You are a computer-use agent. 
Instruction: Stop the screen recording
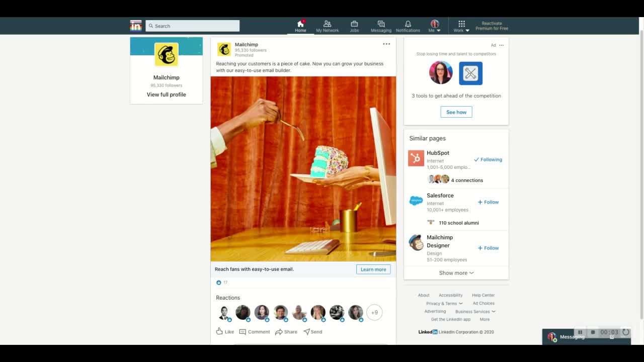(x=593, y=332)
